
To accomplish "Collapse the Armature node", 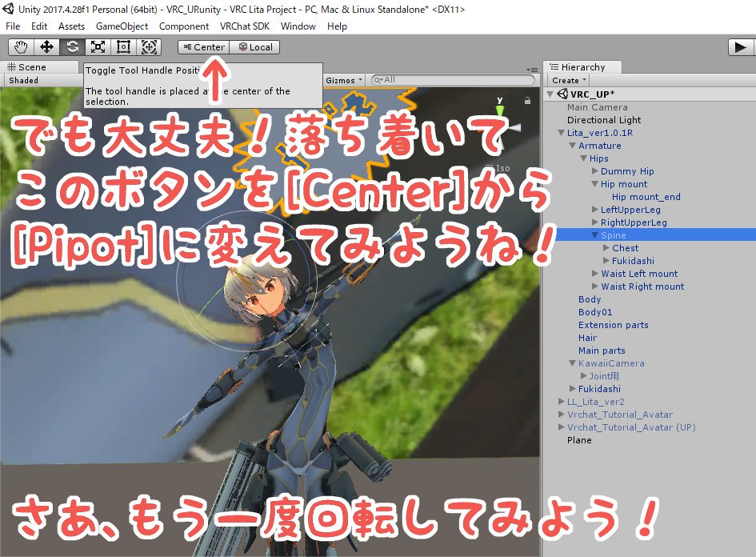I will 572,146.
